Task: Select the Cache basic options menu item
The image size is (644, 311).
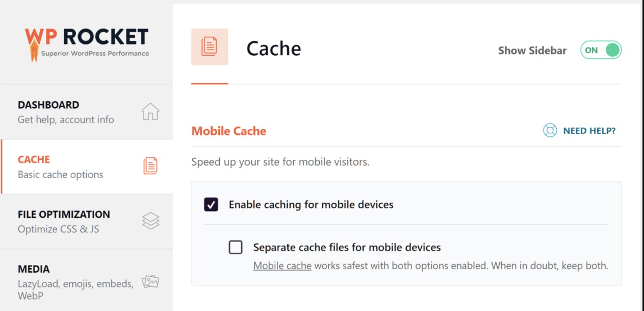Action: click(87, 167)
